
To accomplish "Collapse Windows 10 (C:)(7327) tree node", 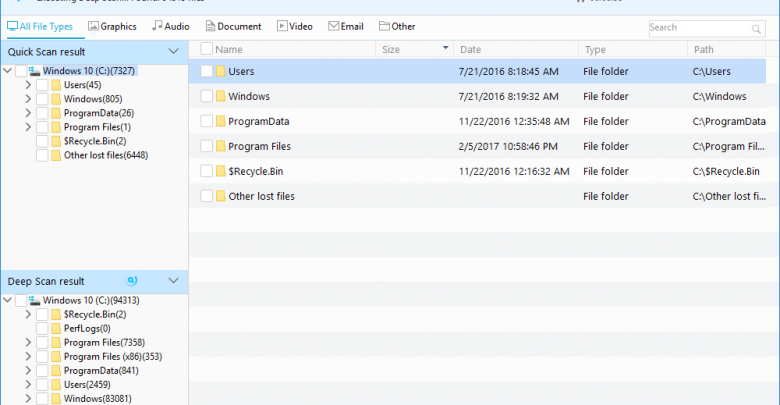I will (7, 71).
